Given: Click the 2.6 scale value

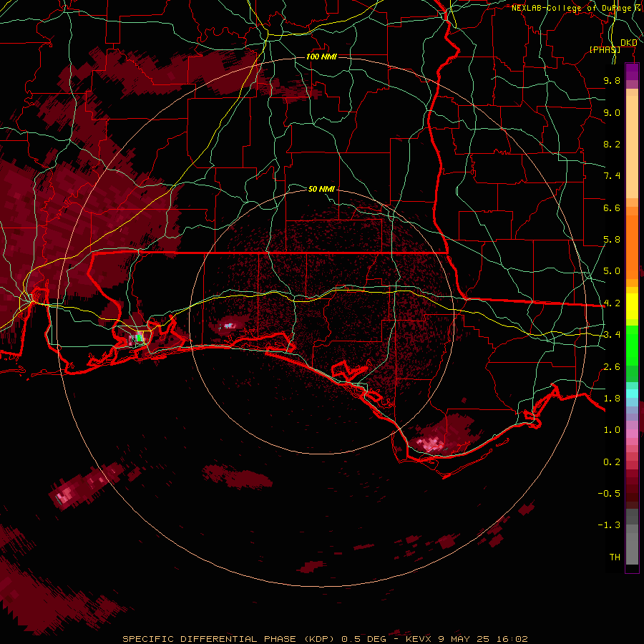Looking at the screenshot, I should pos(612,367).
